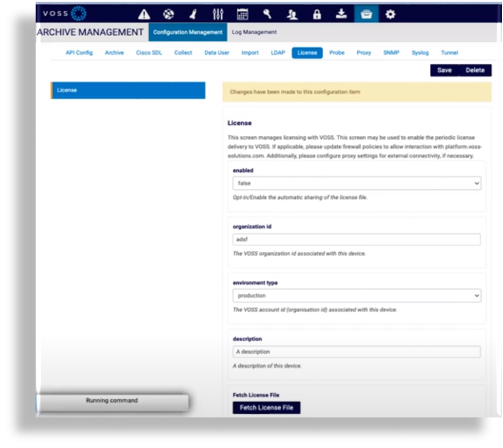This screenshot has width=503, height=448.
Task: Select License item in left sidebar
Action: [128, 91]
